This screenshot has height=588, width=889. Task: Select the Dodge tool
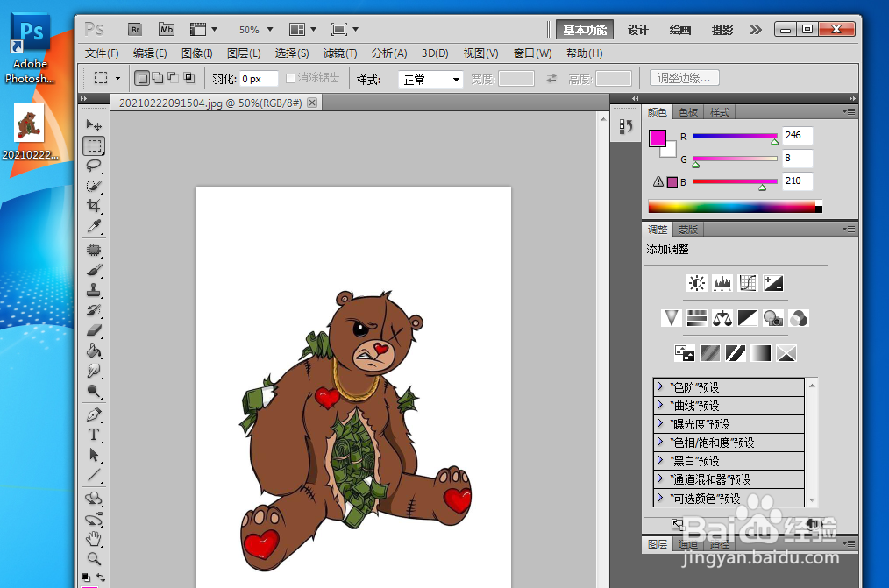[94, 391]
